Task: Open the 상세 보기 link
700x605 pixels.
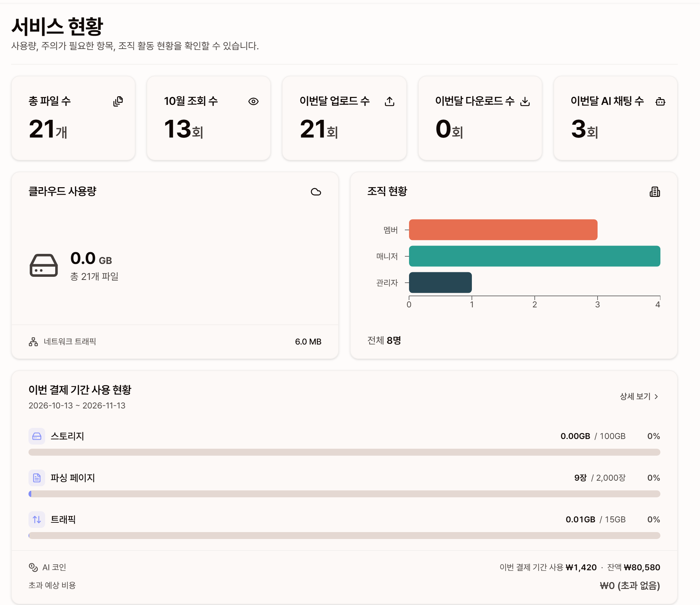Action: coord(639,396)
